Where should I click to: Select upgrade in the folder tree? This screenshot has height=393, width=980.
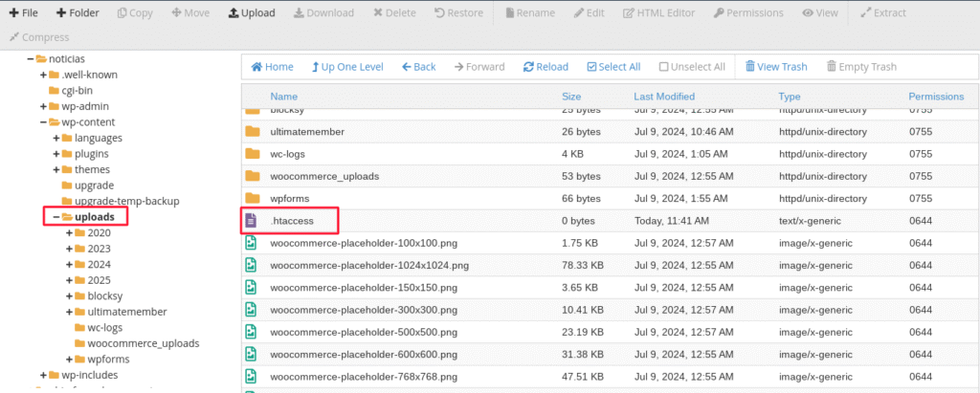pyautogui.click(x=94, y=186)
